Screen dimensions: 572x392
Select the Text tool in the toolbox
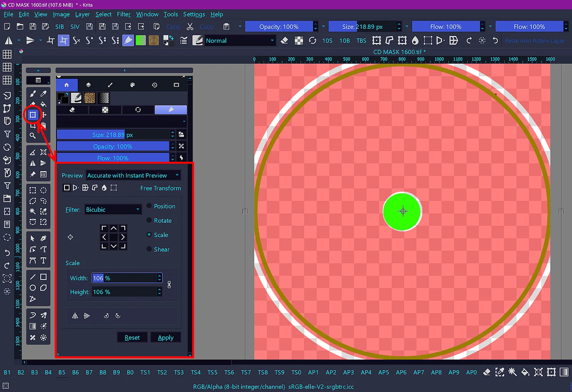(43, 261)
